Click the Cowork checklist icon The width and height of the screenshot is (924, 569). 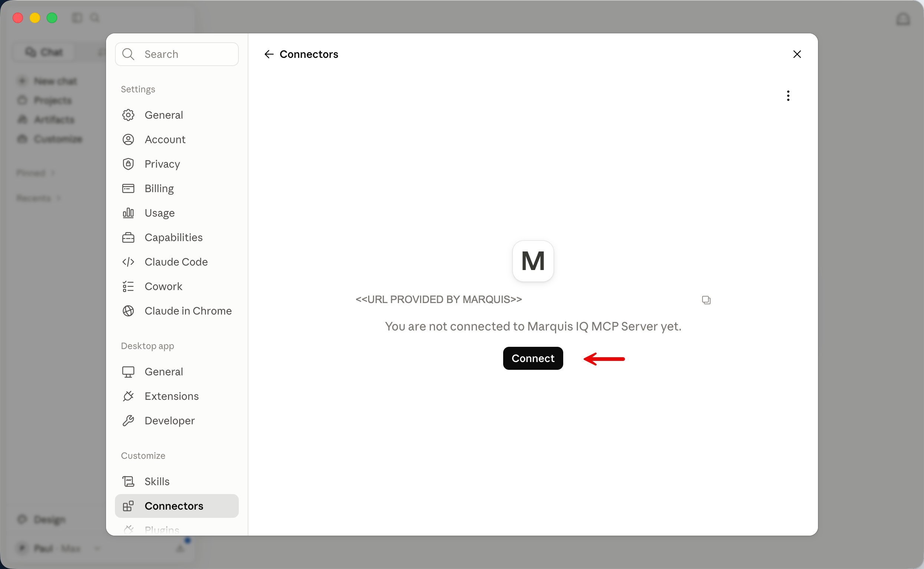pos(128,286)
